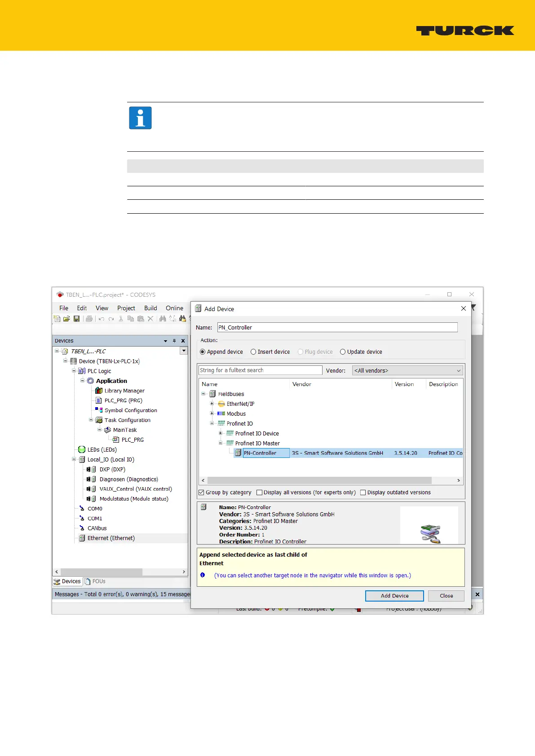The width and height of the screenshot is (535, 756).
Task: Close the Devices panel
Action: pyautogui.click(x=183, y=341)
